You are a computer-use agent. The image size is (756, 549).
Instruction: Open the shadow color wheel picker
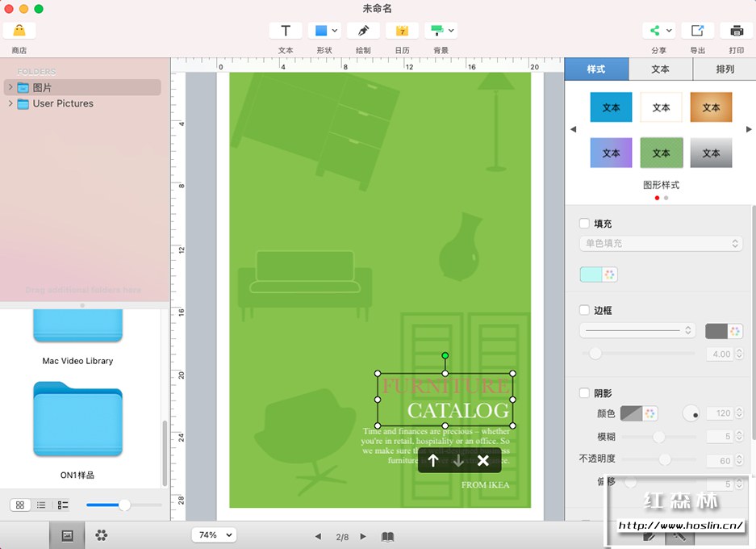[650, 413]
